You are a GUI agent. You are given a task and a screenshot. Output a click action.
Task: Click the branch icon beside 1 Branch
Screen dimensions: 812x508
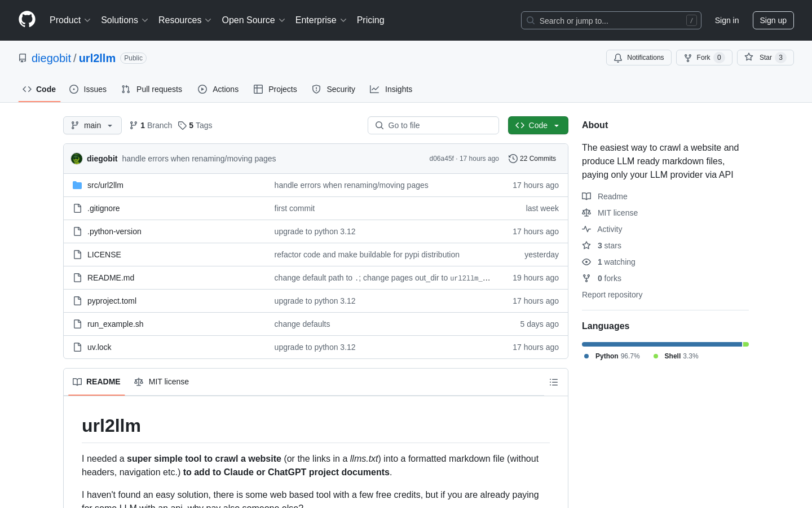pos(134,125)
